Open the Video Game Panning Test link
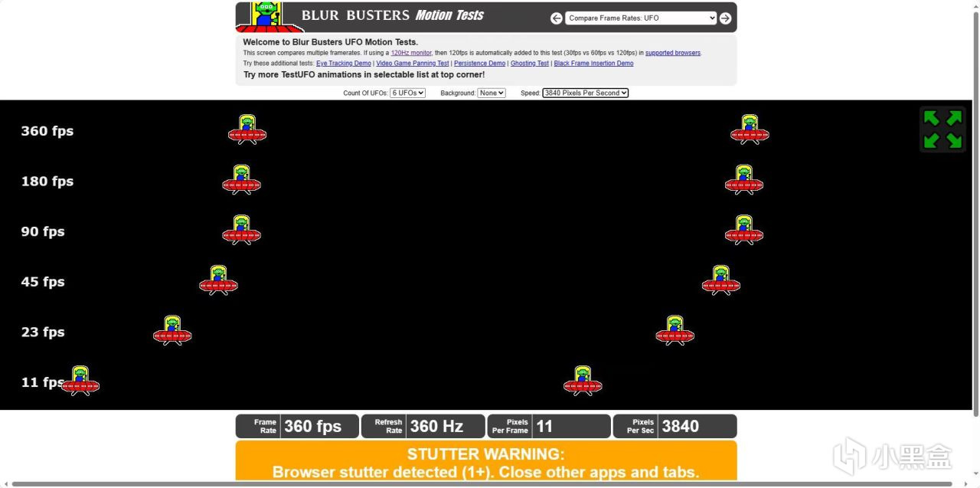The image size is (980, 488). click(x=413, y=64)
